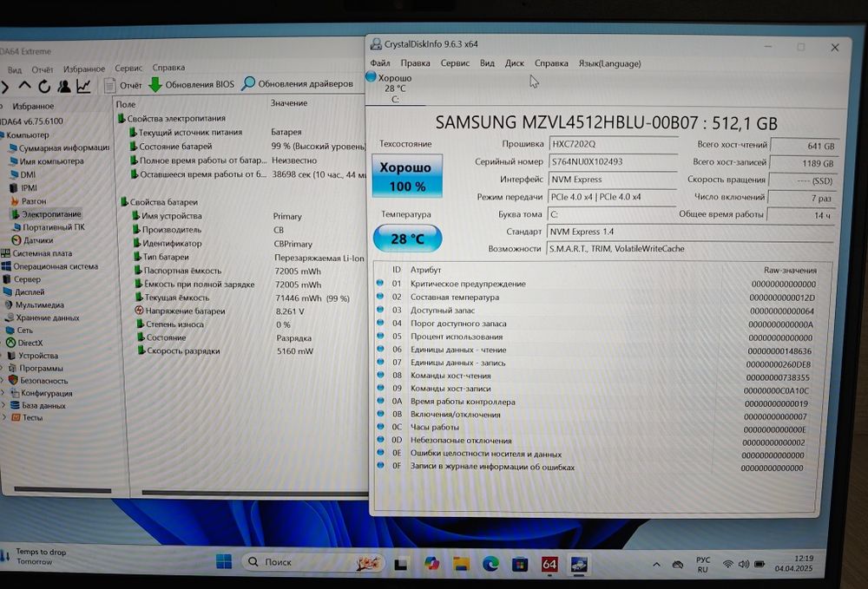
Task: Open Файл menu in CrystalDiskInfo
Action: [x=380, y=63]
